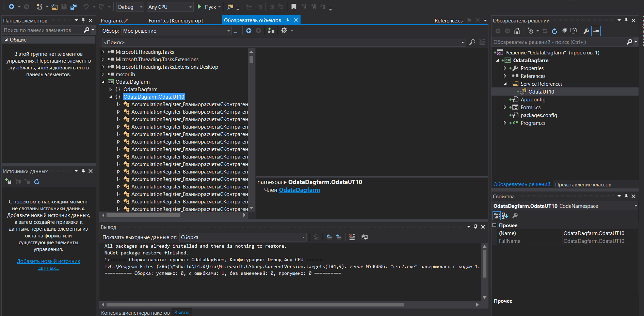Click Show All Files icon in Solution Explorer
This screenshot has height=316, width=644.
(x=574, y=31)
